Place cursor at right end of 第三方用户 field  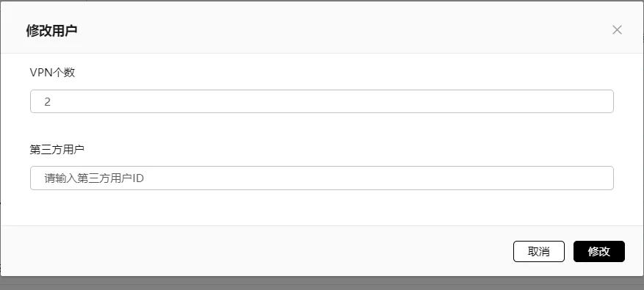pyautogui.click(x=604, y=178)
